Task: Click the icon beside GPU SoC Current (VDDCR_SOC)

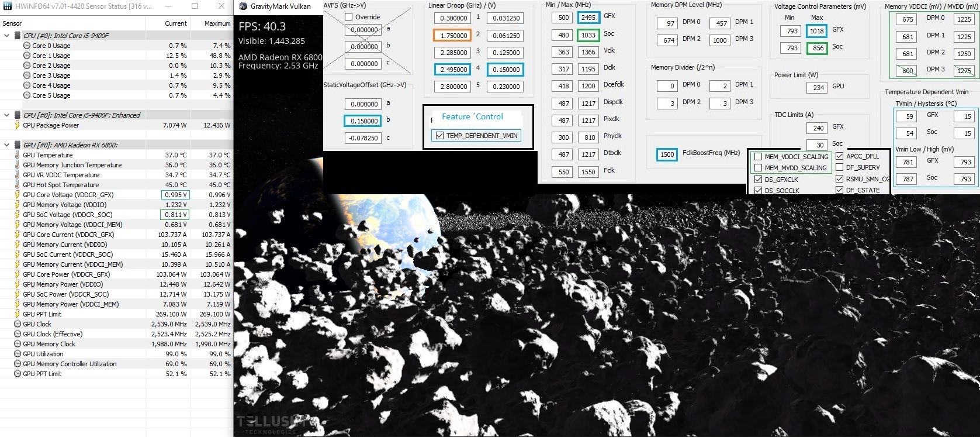Action: click(x=18, y=254)
